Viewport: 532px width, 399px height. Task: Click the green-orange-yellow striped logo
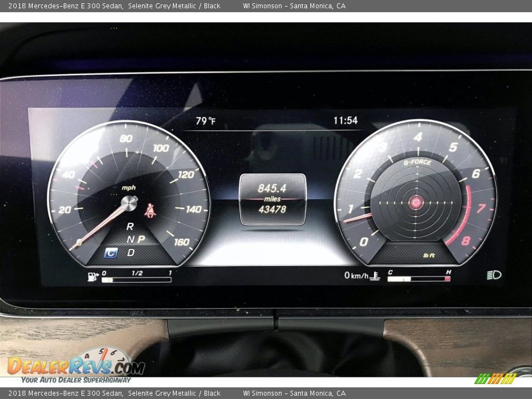coord(495,378)
